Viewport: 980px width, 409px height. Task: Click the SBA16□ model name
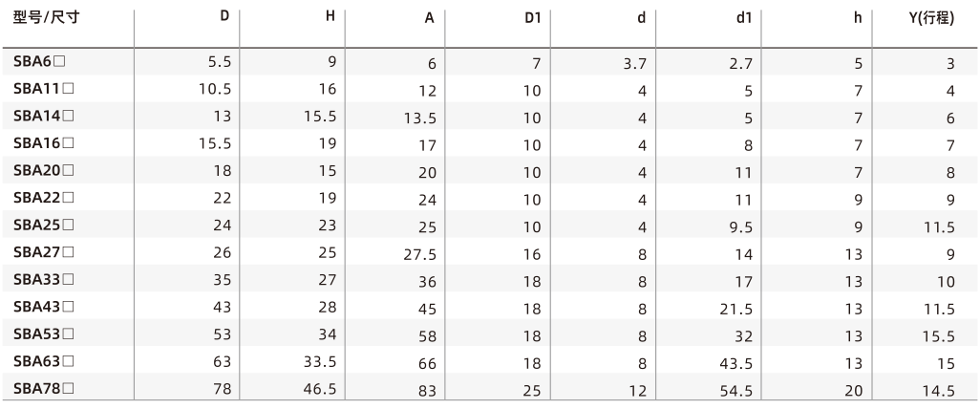[44, 143]
